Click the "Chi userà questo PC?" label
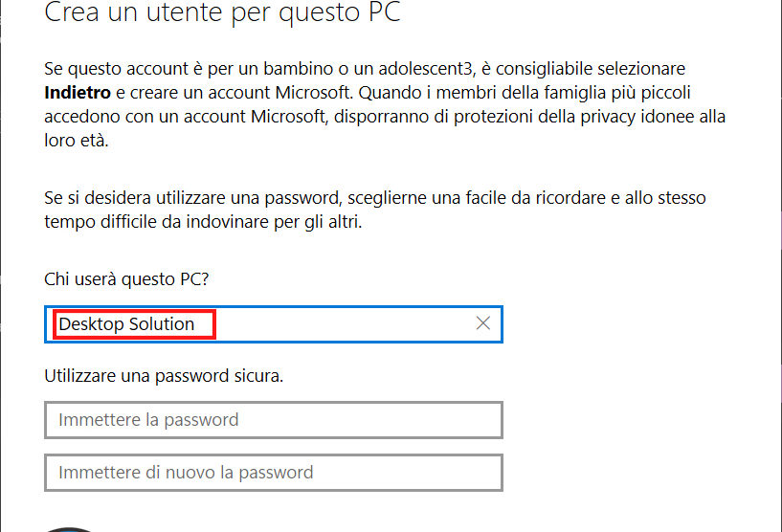This screenshot has height=532, width=782. tap(126, 278)
